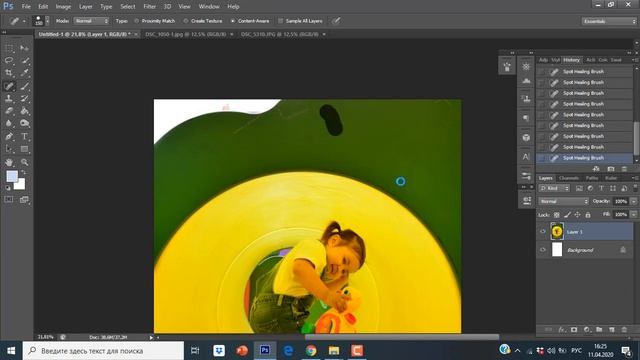Delete layer trash button in Layers panel
This screenshot has height=360, width=640.
pyautogui.click(x=624, y=329)
